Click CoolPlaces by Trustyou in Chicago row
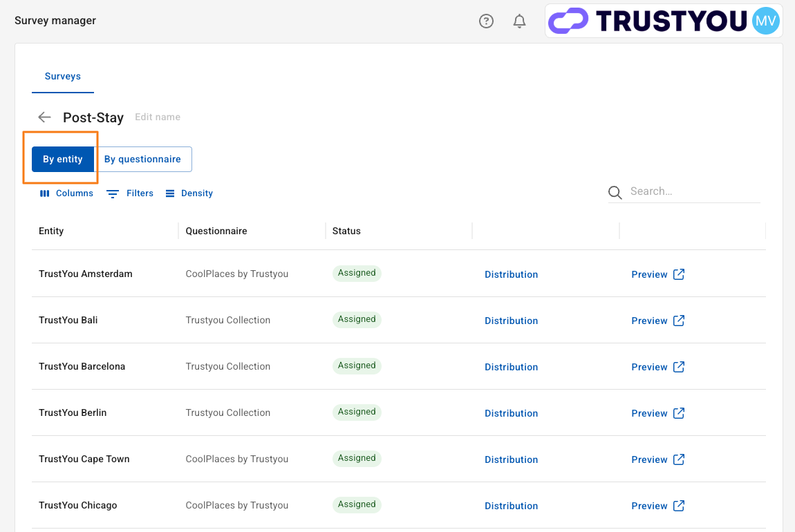 237,505
